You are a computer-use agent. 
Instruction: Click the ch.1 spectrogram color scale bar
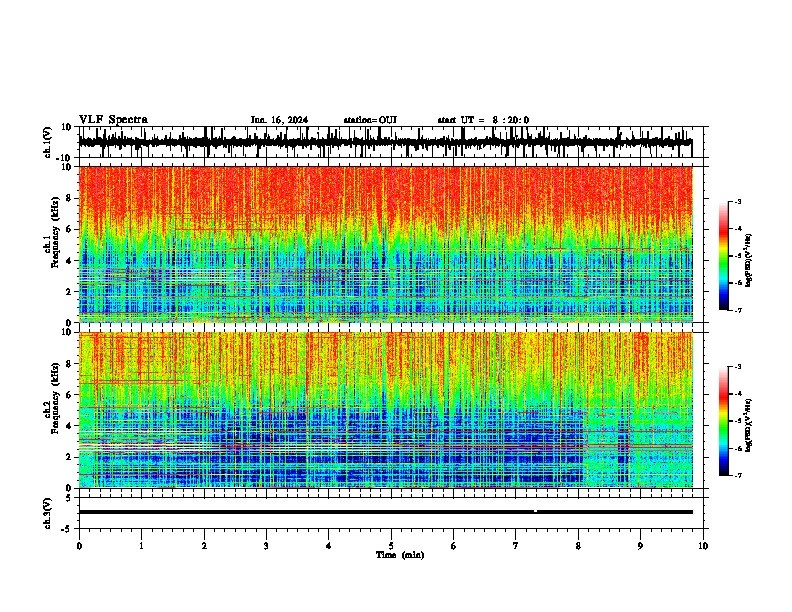coord(724,256)
